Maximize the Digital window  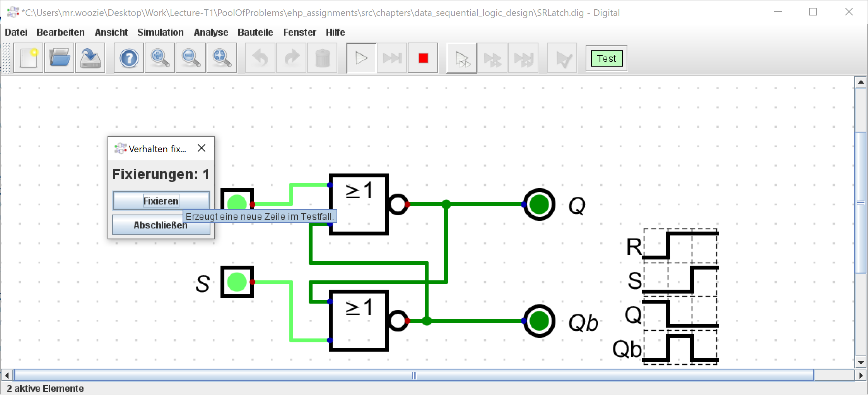813,12
